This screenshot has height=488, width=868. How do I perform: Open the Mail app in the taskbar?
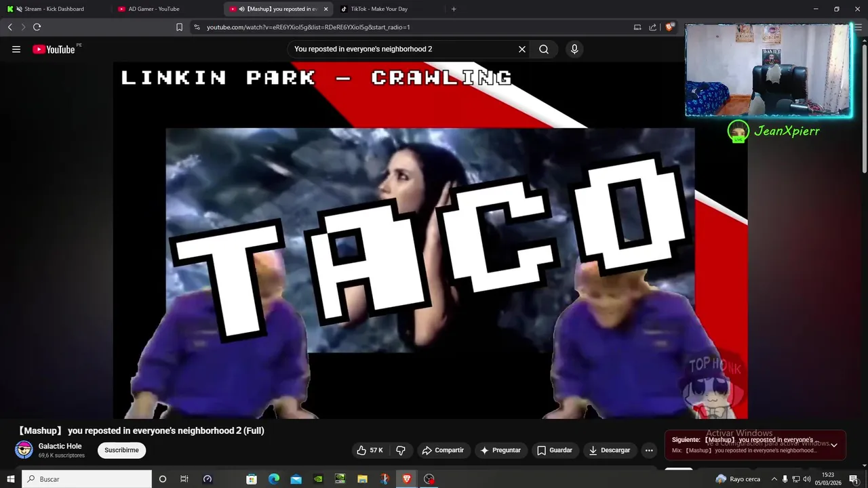point(296,479)
